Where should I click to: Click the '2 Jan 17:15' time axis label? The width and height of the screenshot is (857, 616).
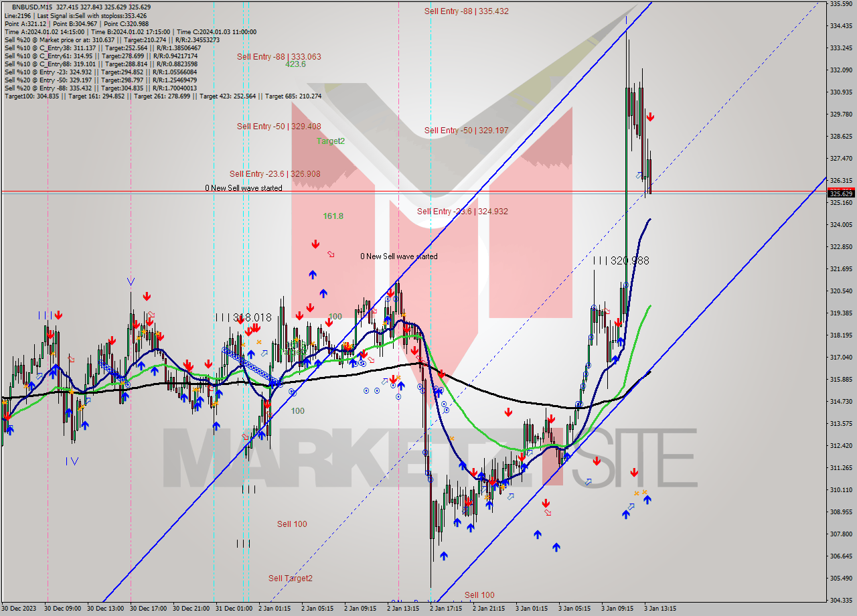tap(446, 609)
